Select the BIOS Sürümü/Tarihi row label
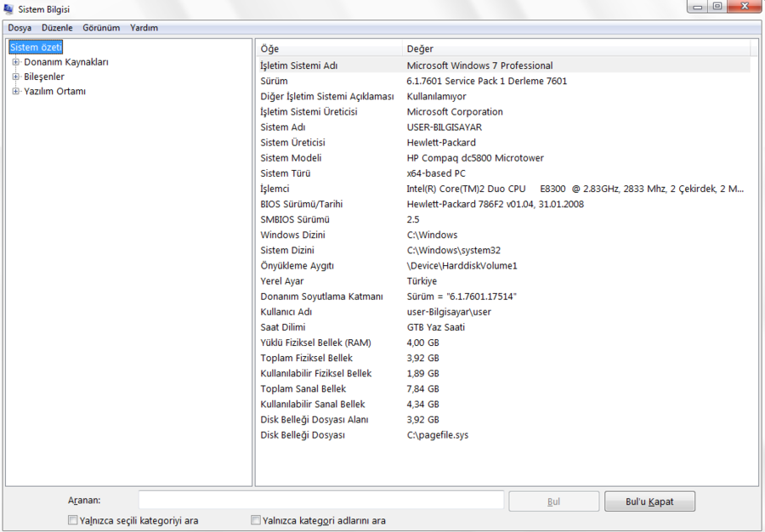This screenshot has height=532, width=765. (x=301, y=204)
